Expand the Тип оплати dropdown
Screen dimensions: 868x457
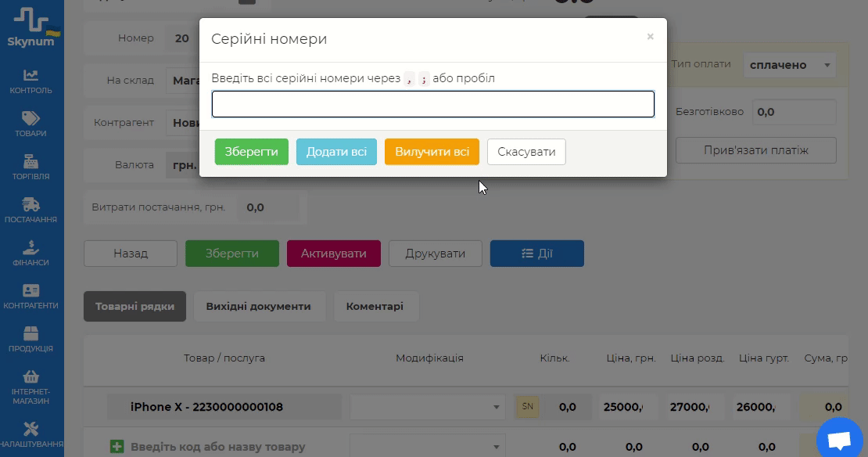pos(788,65)
